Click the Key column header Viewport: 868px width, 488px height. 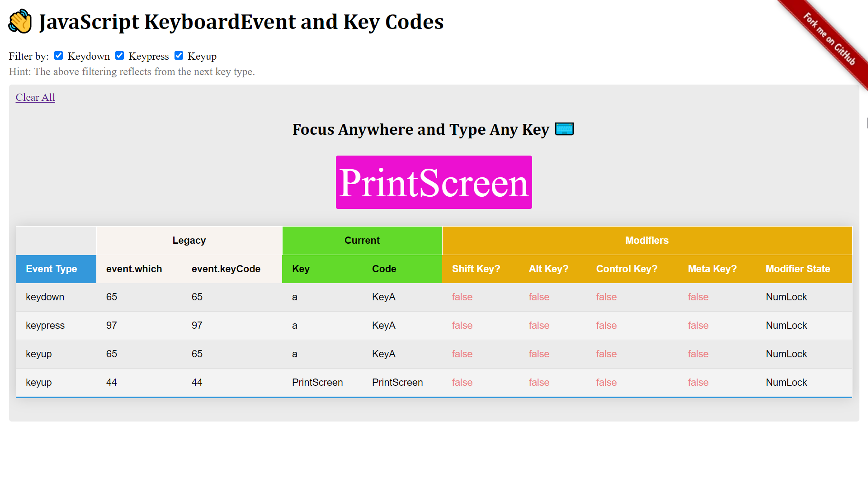301,269
